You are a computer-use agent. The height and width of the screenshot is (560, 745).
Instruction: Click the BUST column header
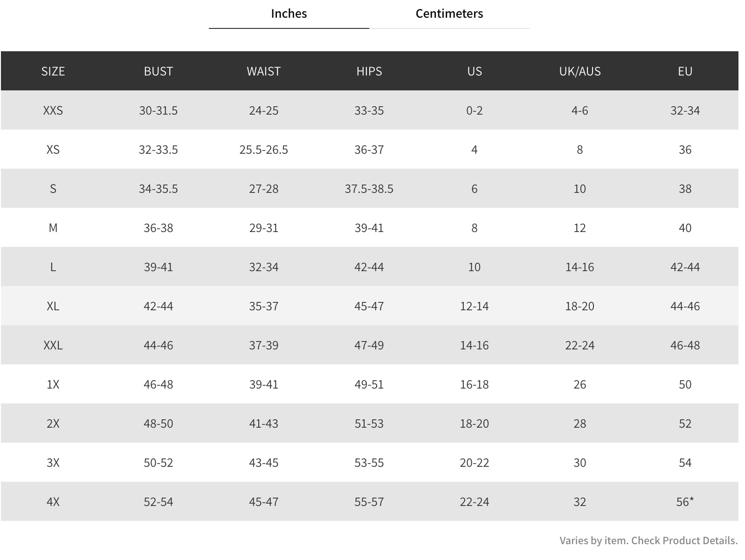click(159, 71)
